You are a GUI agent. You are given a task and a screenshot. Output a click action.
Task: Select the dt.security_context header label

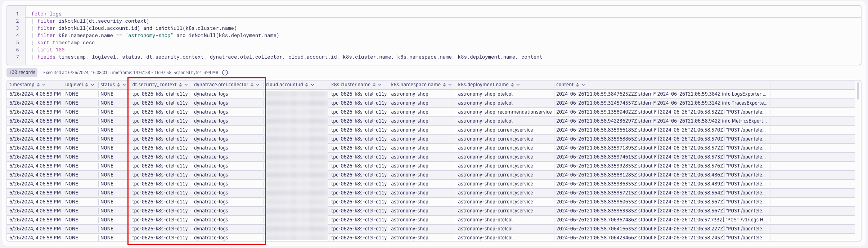pos(154,85)
